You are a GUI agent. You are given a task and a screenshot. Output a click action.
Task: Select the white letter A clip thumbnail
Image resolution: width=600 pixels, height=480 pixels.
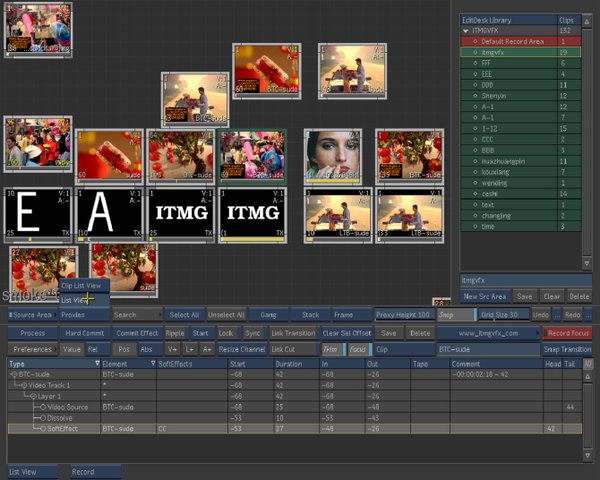click(x=110, y=213)
